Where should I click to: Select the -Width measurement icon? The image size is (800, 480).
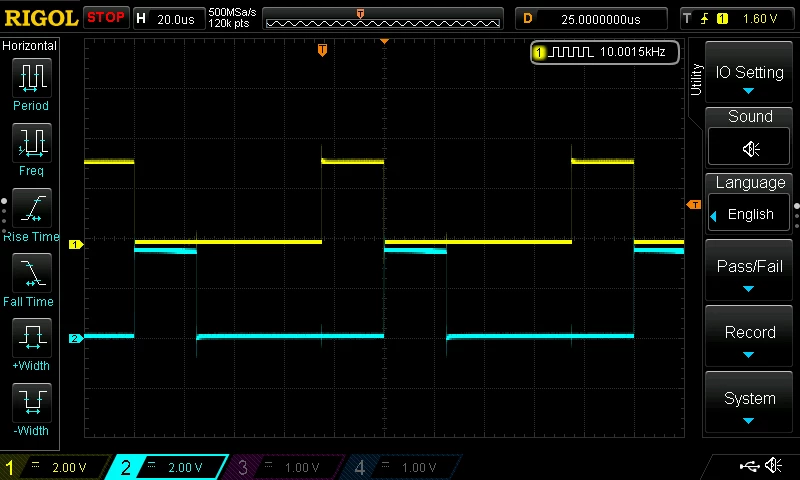(x=32, y=402)
